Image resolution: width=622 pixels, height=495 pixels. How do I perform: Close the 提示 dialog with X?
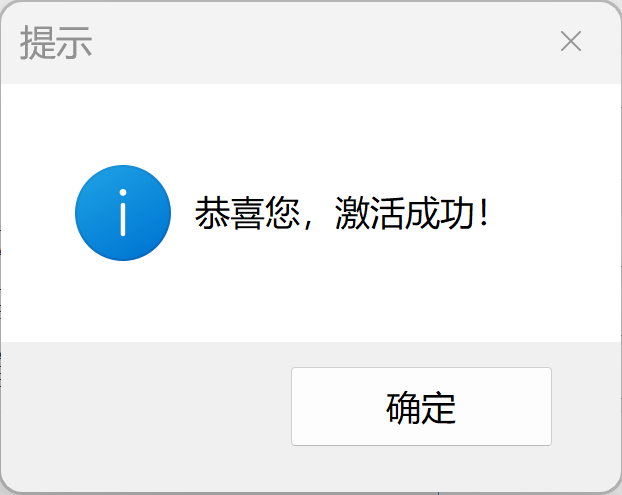click(x=571, y=41)
